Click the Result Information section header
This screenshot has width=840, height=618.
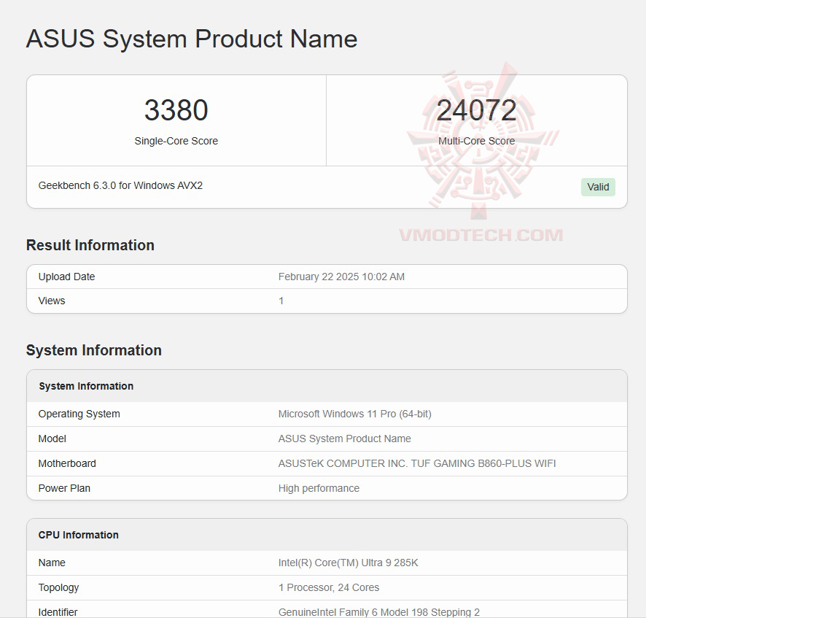click(x=90, y=245)
